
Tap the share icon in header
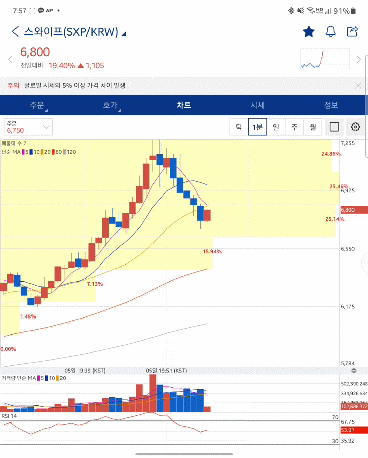352,32
